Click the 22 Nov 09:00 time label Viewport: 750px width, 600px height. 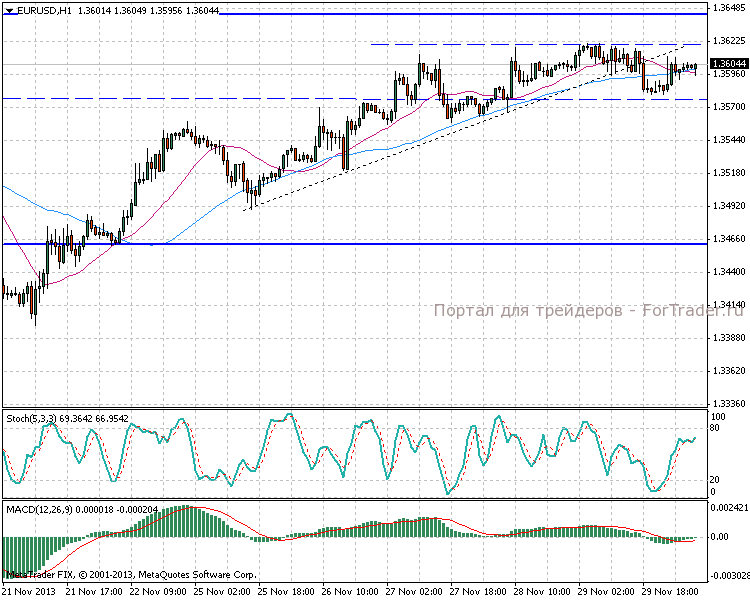click(158, 592)
